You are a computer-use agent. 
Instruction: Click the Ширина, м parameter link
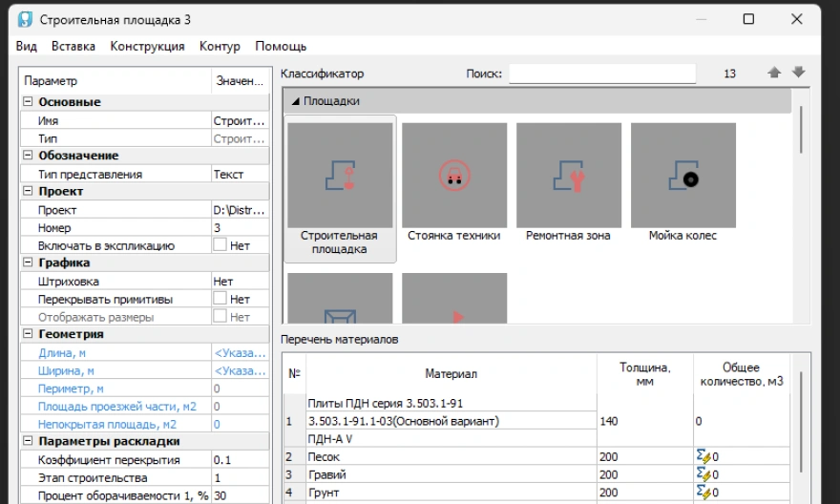(x=66, y=370)
